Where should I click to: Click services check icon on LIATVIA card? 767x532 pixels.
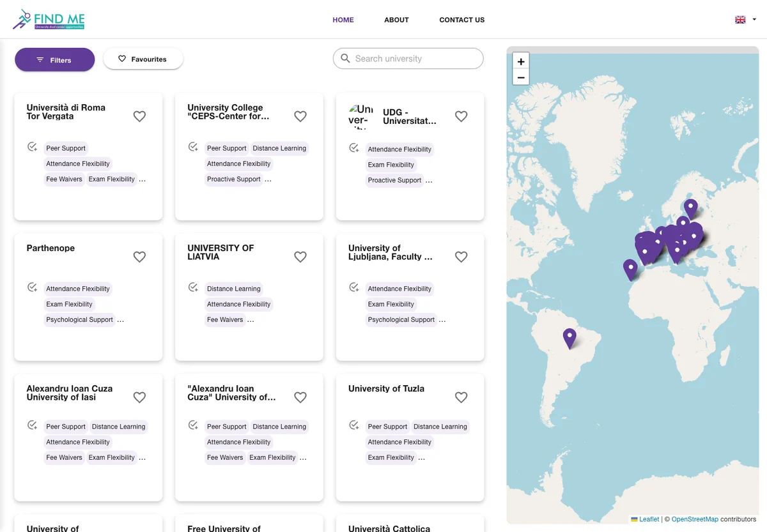(193, 287)
